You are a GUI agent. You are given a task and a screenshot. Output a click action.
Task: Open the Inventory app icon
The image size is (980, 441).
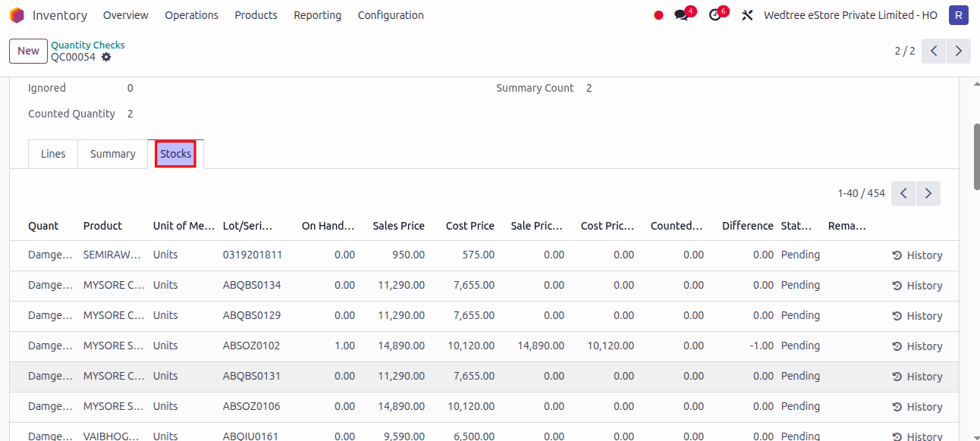click(x=16, y=14)
